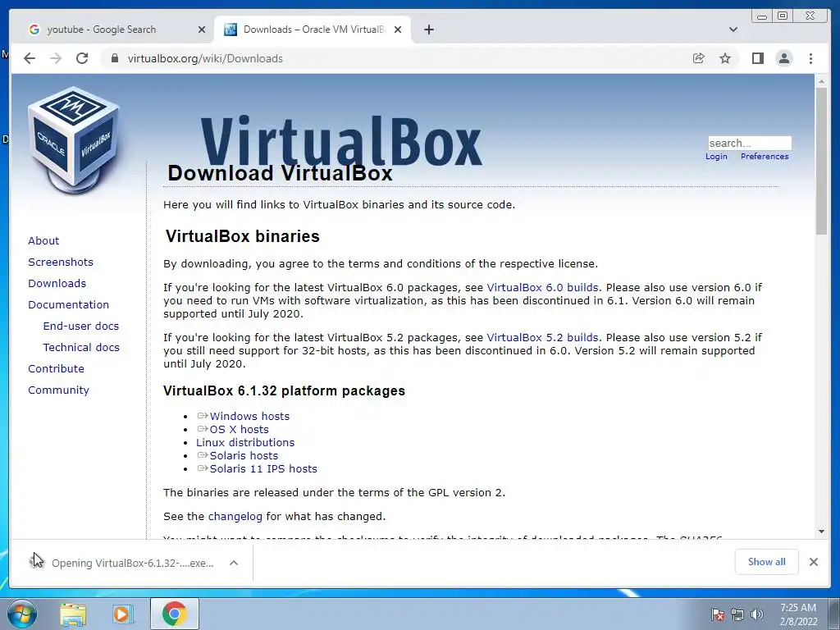
Task: Expand the download item options chevron
Action: [234, 563]
